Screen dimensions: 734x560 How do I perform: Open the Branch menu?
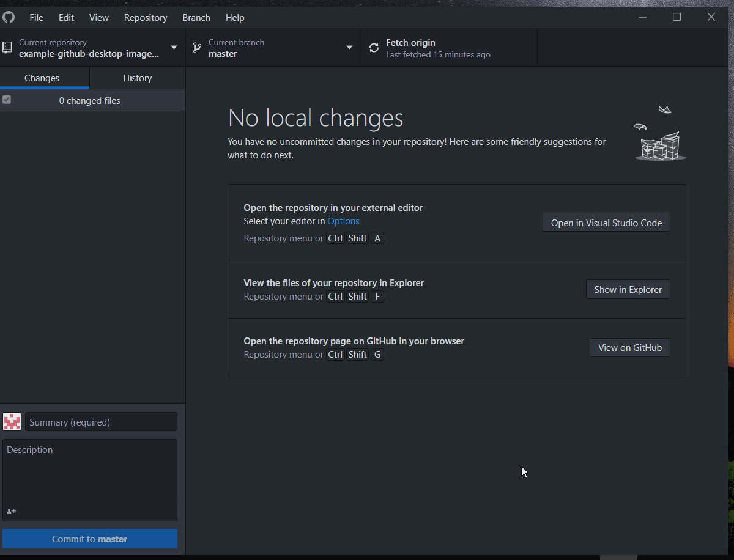(196, 17)
